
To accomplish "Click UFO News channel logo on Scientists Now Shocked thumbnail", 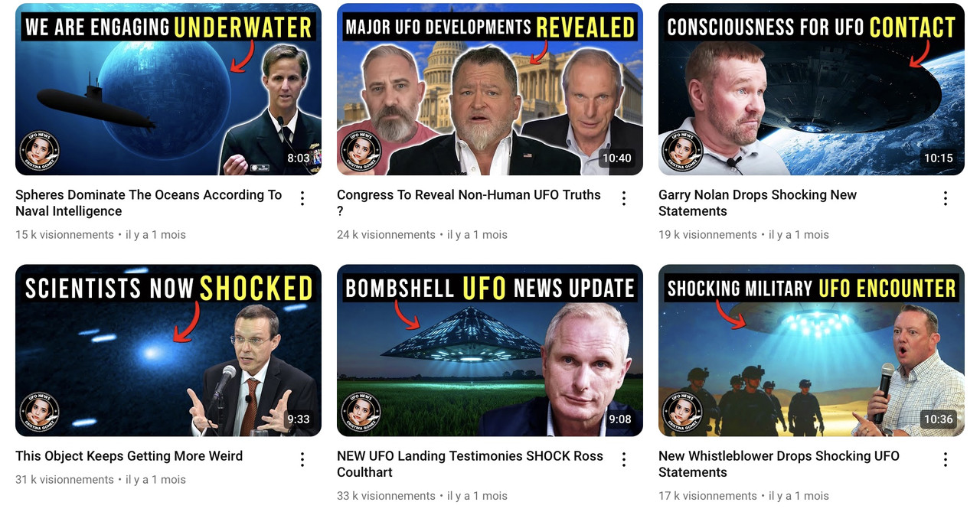I will coord(39,411).
